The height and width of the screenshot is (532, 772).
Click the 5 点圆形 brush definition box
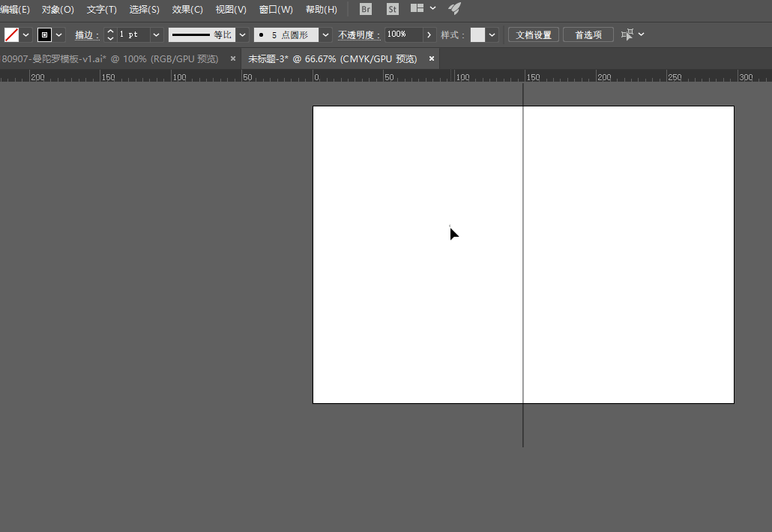click(286, 34)
